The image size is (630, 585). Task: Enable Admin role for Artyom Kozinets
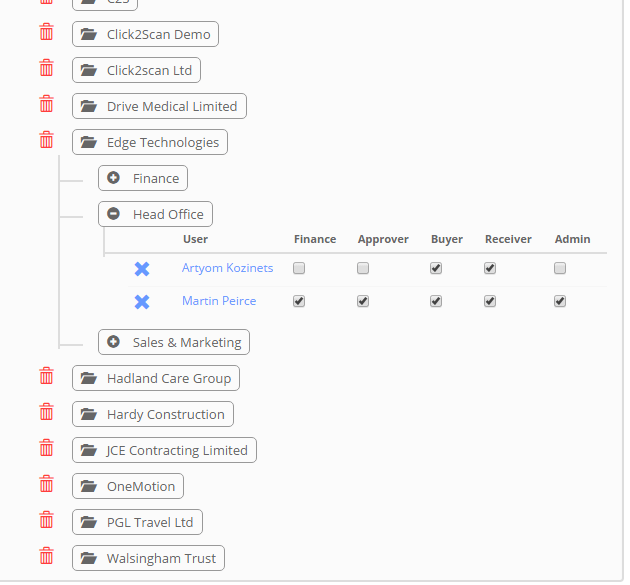pos(560,268)
